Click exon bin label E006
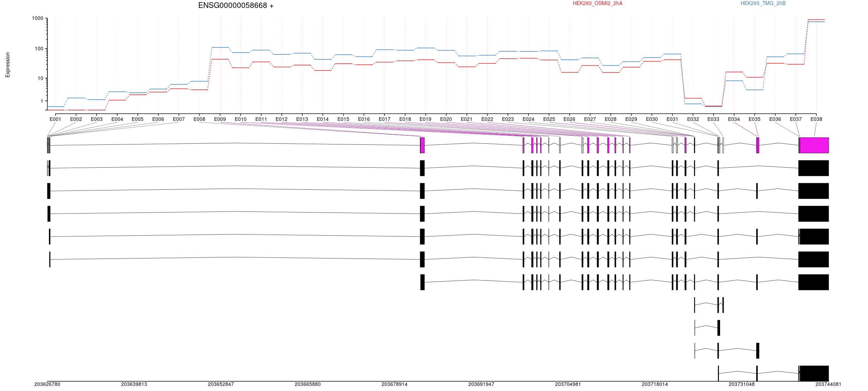Screen dimensions: 868x391 158,119
